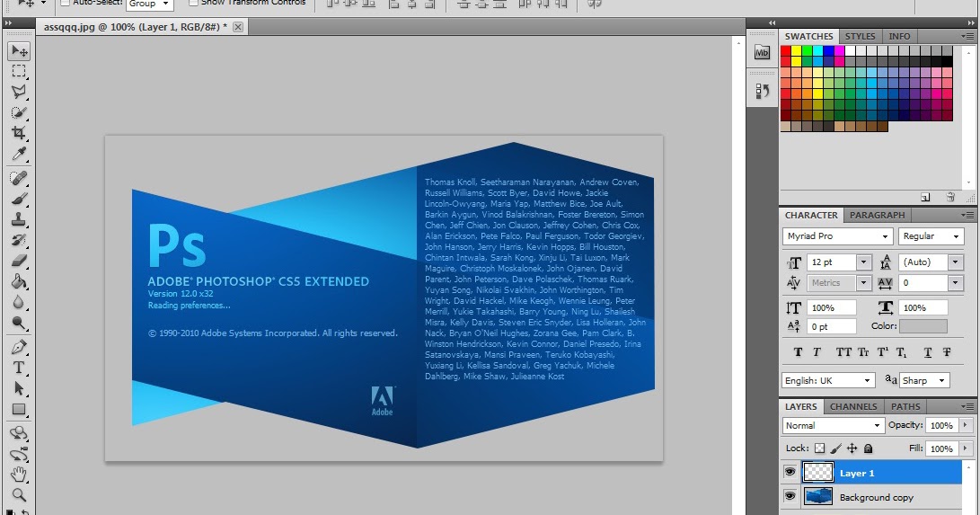Select the Move tool
The width and height of the screenshot is (980, 515).
coord(19,50)
